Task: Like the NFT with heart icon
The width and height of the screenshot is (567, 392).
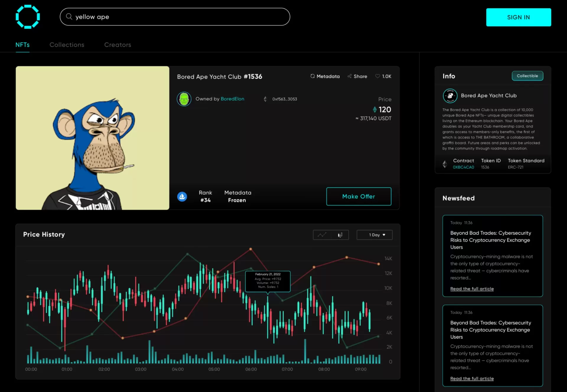Action: click(x=377, y=76)
